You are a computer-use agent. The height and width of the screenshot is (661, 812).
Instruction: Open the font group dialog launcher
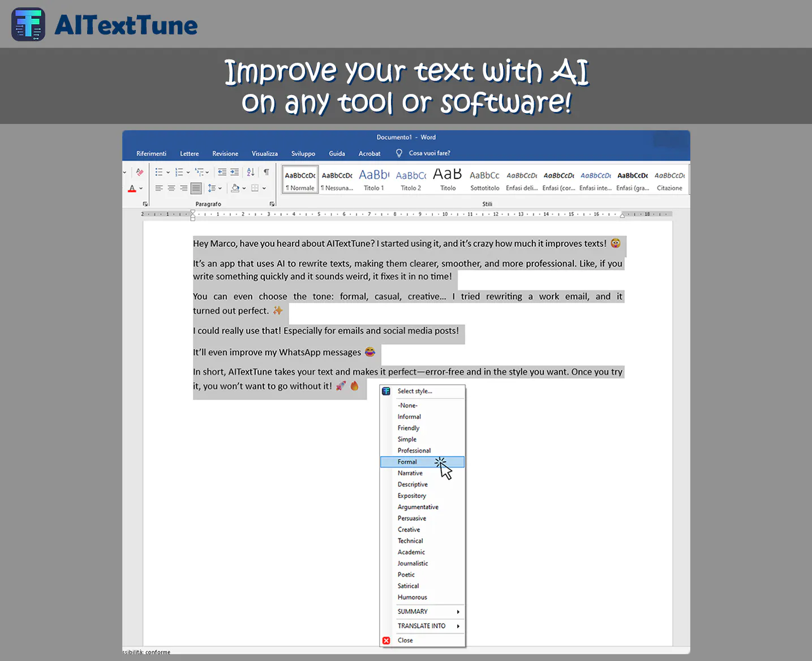coord(145,204)
